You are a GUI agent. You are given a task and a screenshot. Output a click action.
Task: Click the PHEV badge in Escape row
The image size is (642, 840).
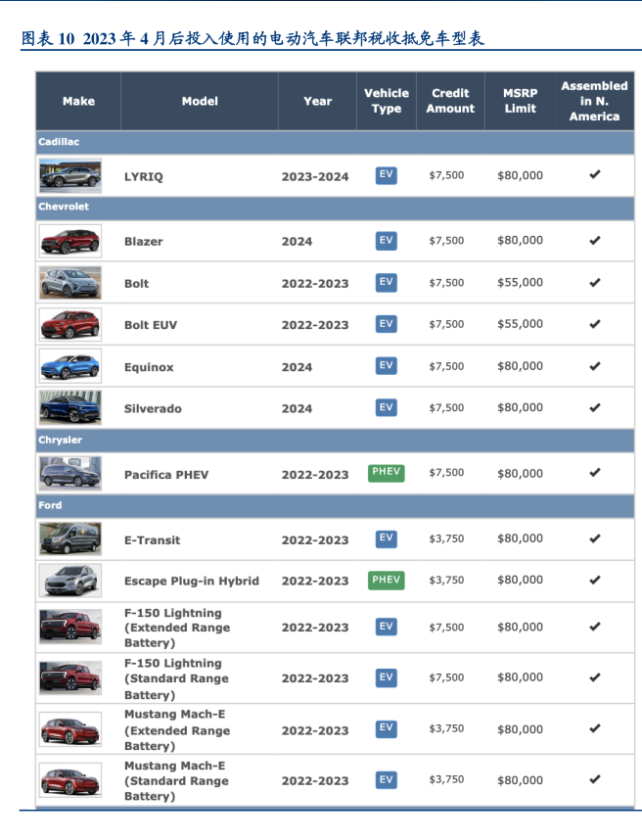[x=386, y=581]
